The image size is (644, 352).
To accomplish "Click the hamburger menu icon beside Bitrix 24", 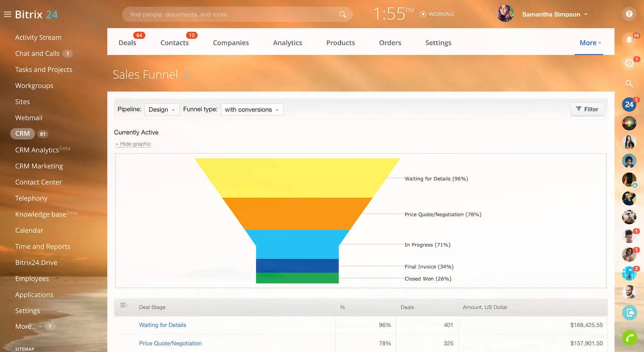I will pos(7,14).
